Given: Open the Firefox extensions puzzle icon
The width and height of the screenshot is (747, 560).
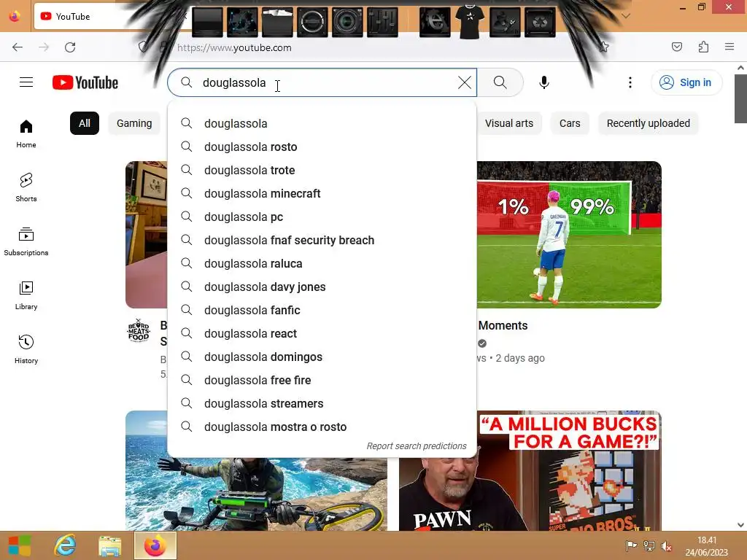Looking at the screenshot, I should (x=703, y=47).
